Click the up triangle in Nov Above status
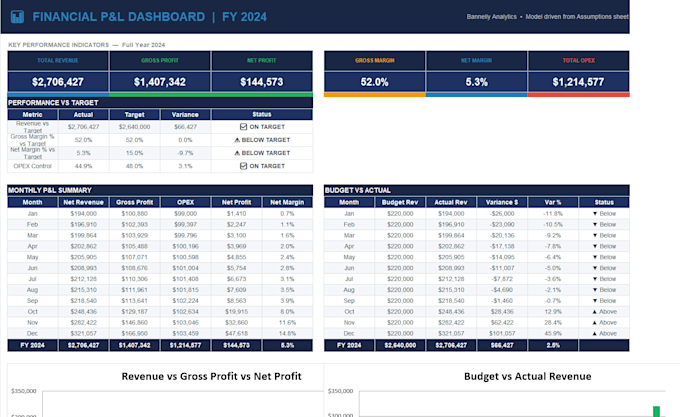 (x=595, y=323)
